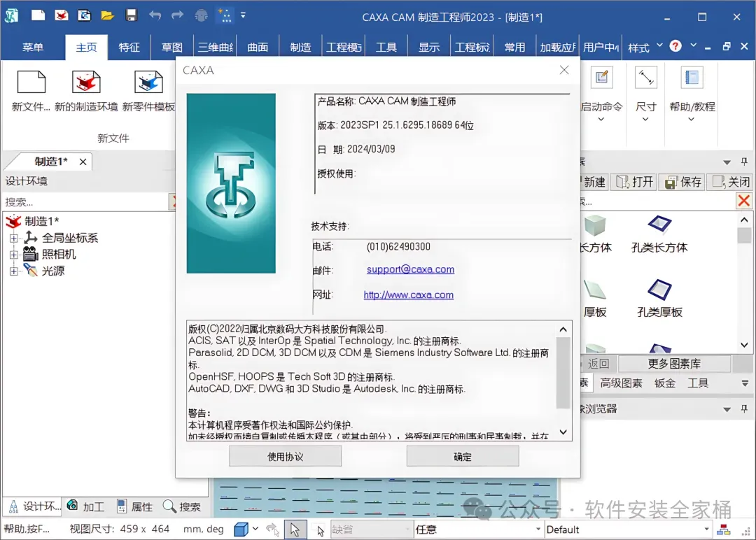756x540 pixels.
Task: Click the 尺寸 ribbon icon
Action: (x=645, y=78)
